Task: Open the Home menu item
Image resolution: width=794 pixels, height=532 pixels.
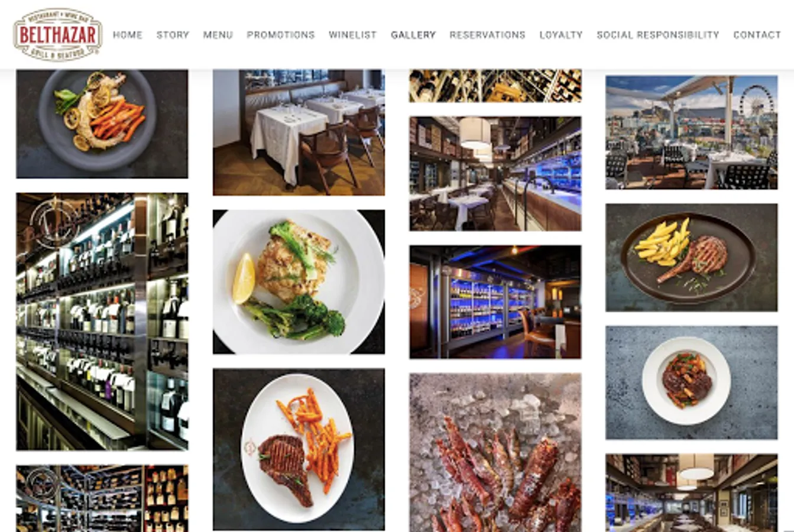Action: (x=128, y=35)
